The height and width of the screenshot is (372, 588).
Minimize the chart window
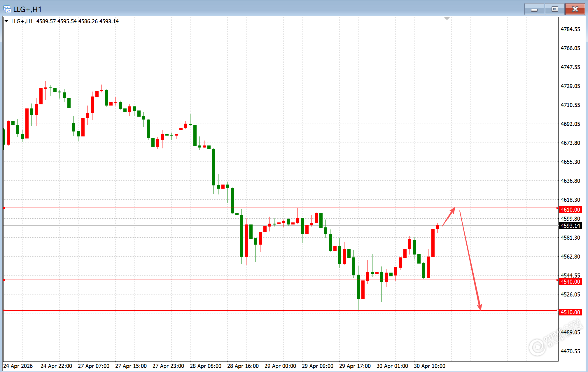tap(534, 9)
